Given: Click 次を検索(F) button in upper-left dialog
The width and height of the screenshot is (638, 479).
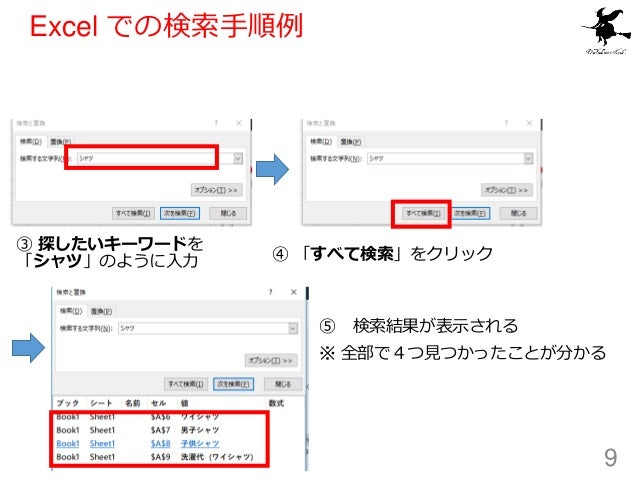Looking at the screenshot, I should click(180, 213).
